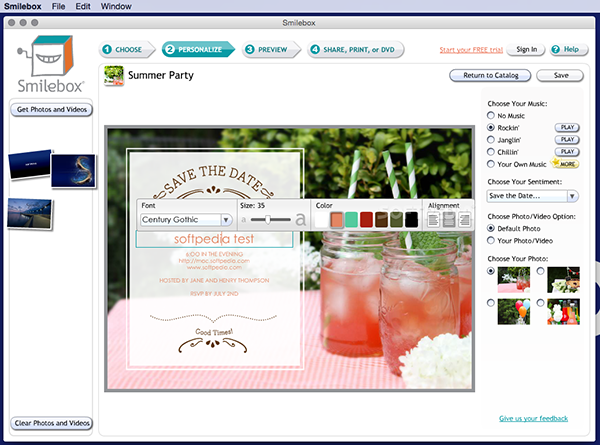Viewport: 600px width, 445px height.
Task: Play the Chillin' music preview
Action: [567, 152]
